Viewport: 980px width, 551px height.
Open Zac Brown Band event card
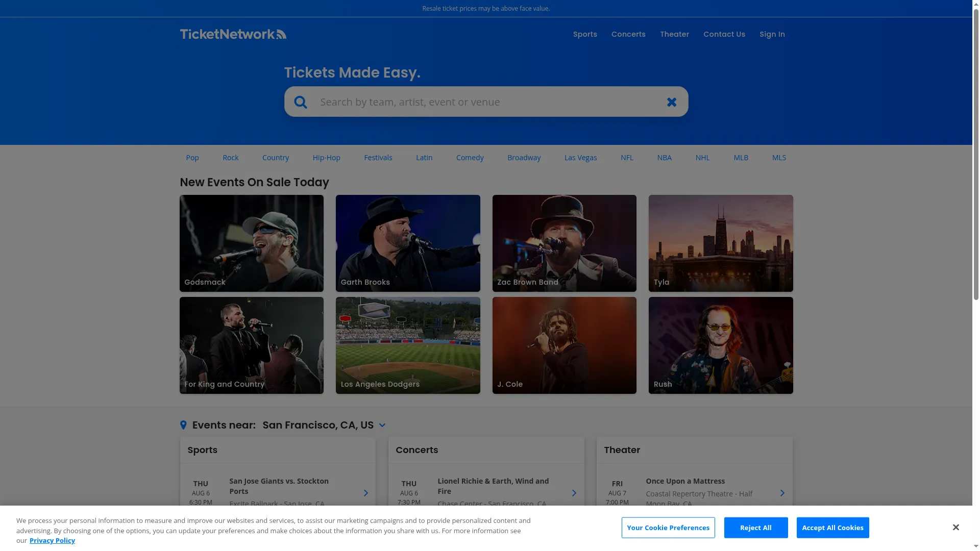[x=564, y=243]
